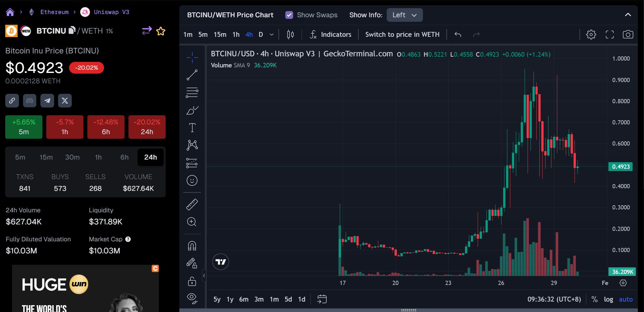The height and width of the screenshot is (312, 644).
Task: Collapse the price chart panel chevron
Action: (x=628, y=15)
